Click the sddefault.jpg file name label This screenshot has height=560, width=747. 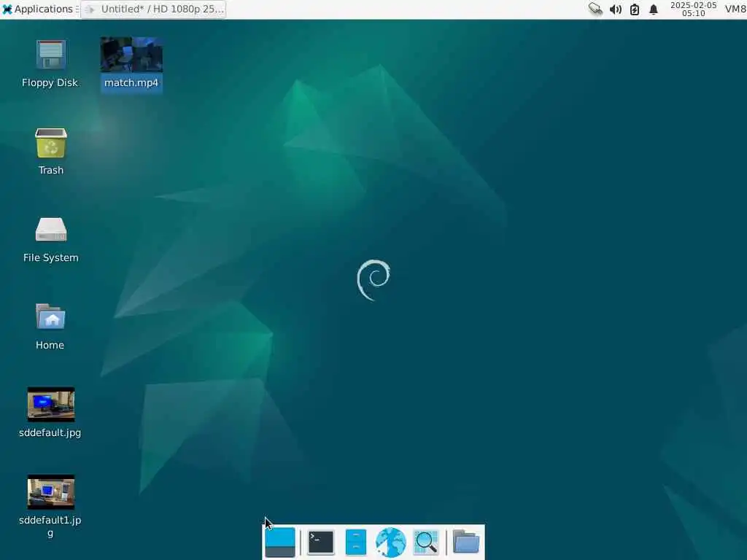[50, 433]
